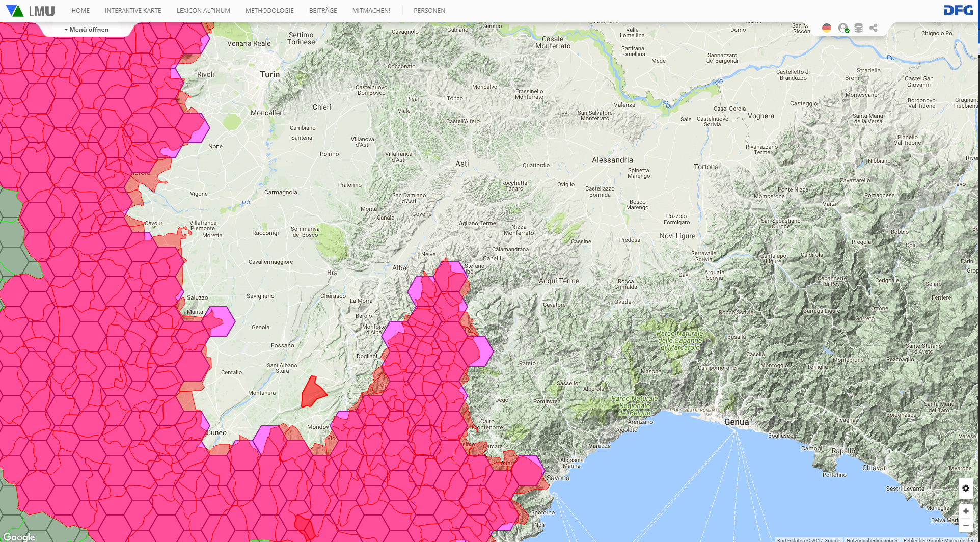Click the MITMACHEN! link

(371, 11)
